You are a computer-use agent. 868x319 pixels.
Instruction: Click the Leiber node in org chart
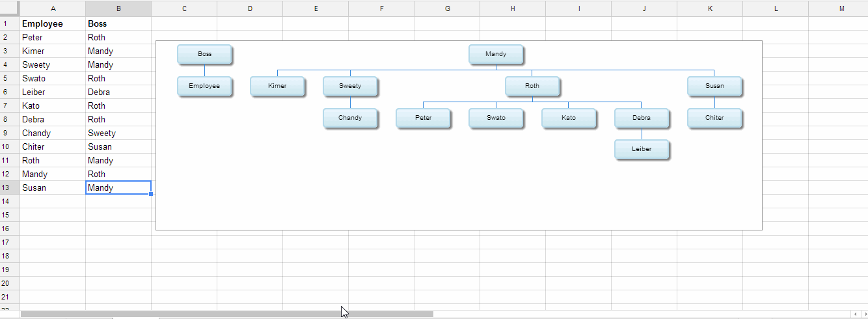[x=642, y=149]
